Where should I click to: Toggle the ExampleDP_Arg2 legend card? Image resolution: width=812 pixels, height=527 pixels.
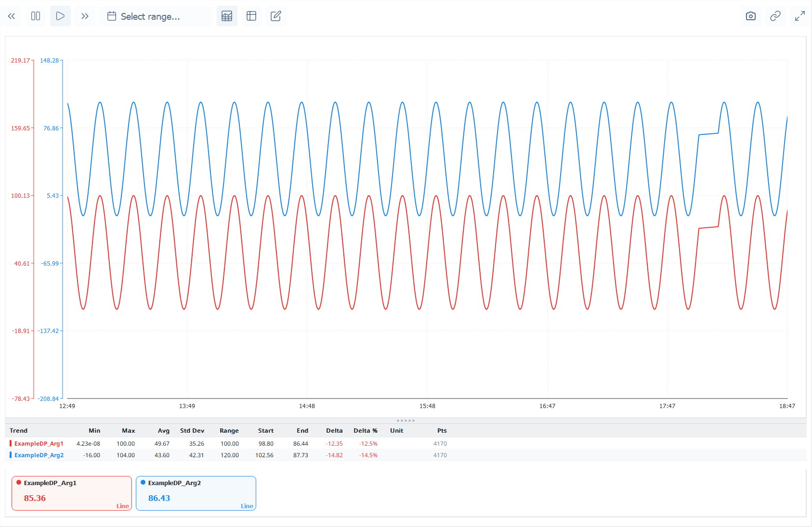[196, 493]
